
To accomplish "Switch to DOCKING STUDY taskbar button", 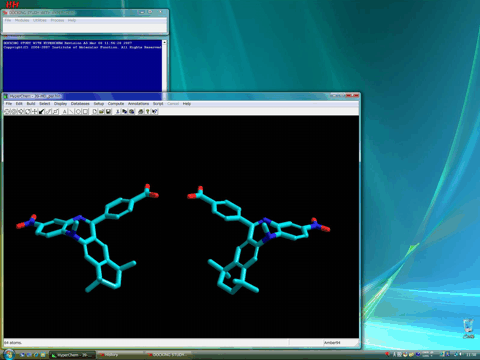I will click(x=169, y=355).
